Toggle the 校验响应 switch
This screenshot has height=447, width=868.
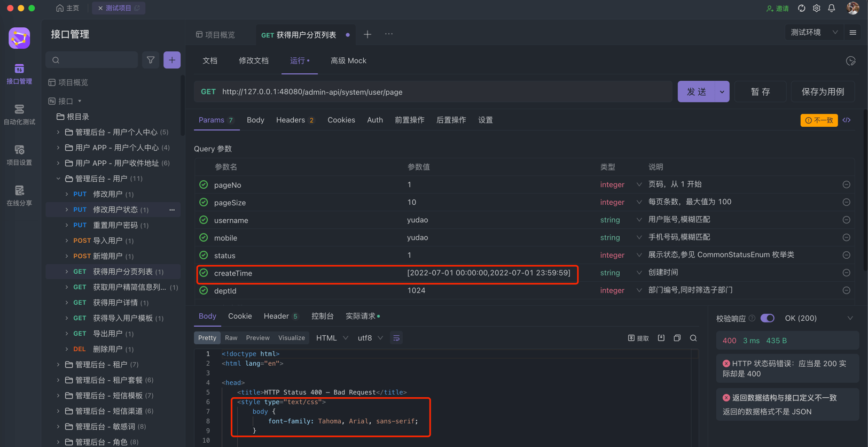(x=767, y=318)
